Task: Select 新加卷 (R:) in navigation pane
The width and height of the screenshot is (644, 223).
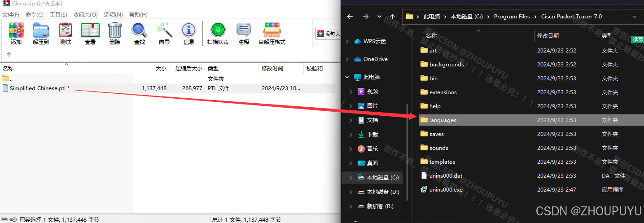Action: tap(376, 206)
